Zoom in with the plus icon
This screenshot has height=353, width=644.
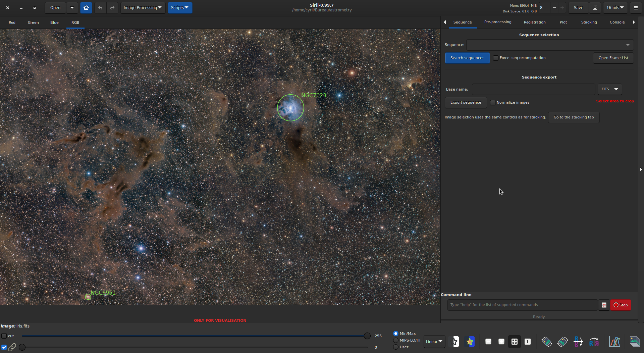click(501, 342)
